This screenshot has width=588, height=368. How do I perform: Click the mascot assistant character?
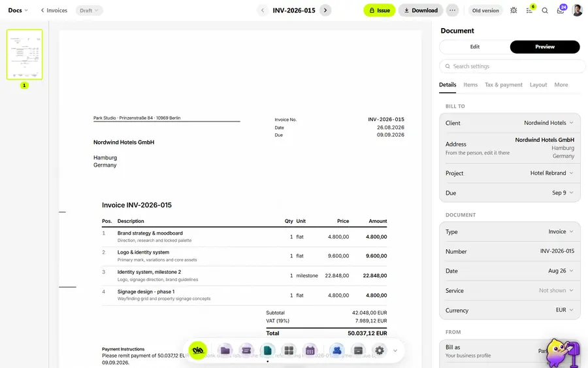click(563, 352)
